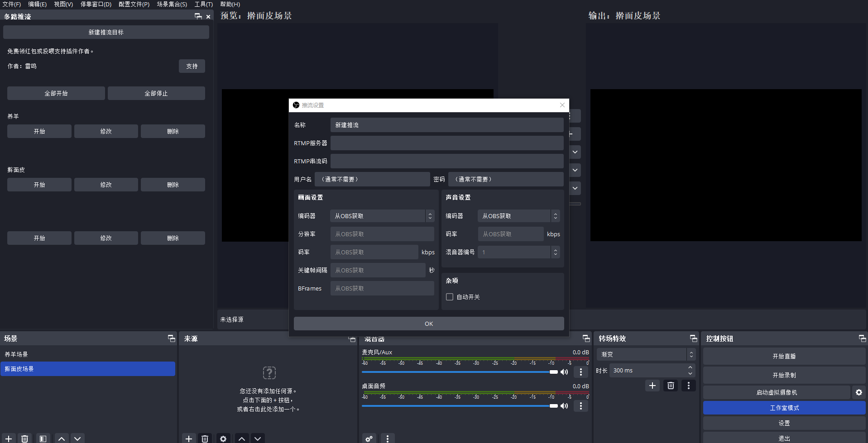Add a source with the 来源 plus icon
The width and height of the screenshot is (868, 443).
tap(189, 438)
